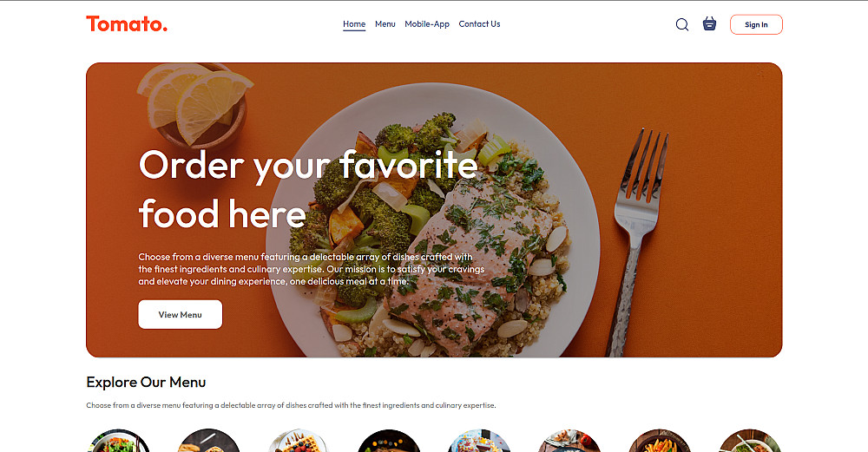The image size is (868, 452).
Task: Pick the sixth category thumbnail with tomato
Action: (x=569, y=441)
